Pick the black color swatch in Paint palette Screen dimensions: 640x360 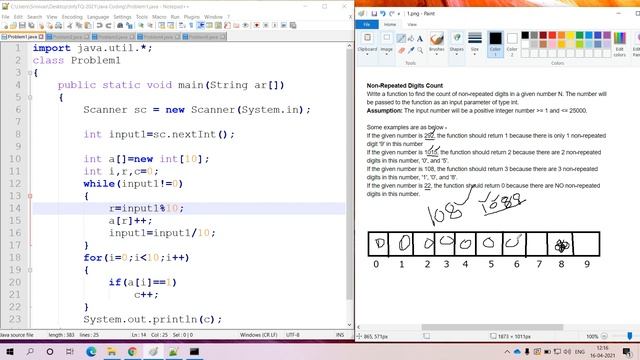pyautogui.click(x=525, y=35)
